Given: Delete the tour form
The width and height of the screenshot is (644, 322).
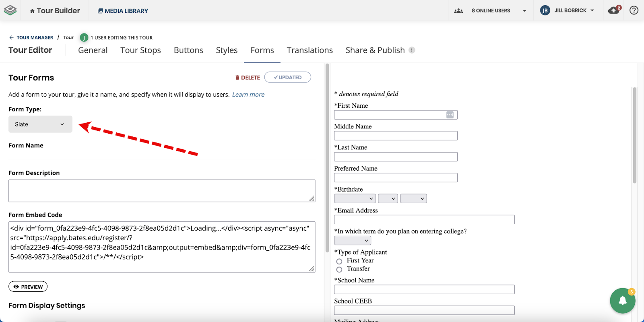Looking at the screenshot, I should click(x=248, y=78).
